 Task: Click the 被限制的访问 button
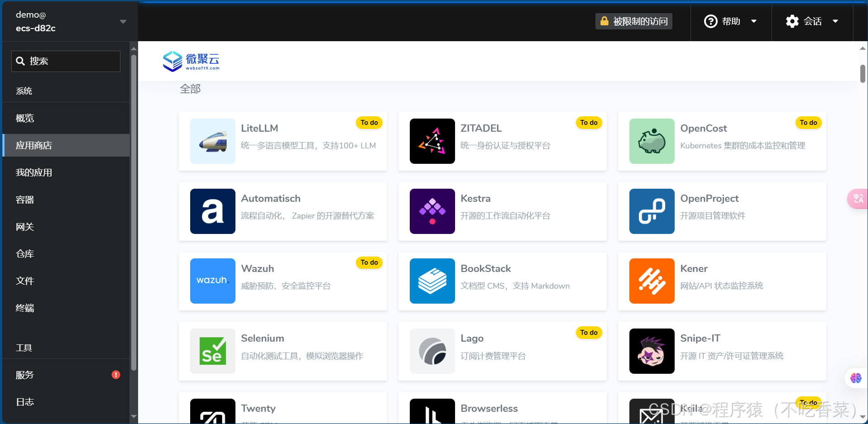pos(633,21)
